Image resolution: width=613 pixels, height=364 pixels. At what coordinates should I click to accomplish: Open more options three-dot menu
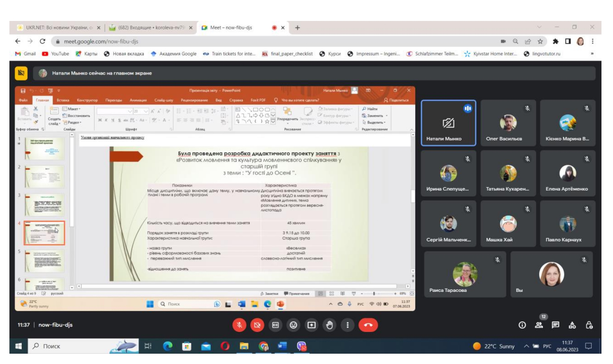[x=348, y=325]
